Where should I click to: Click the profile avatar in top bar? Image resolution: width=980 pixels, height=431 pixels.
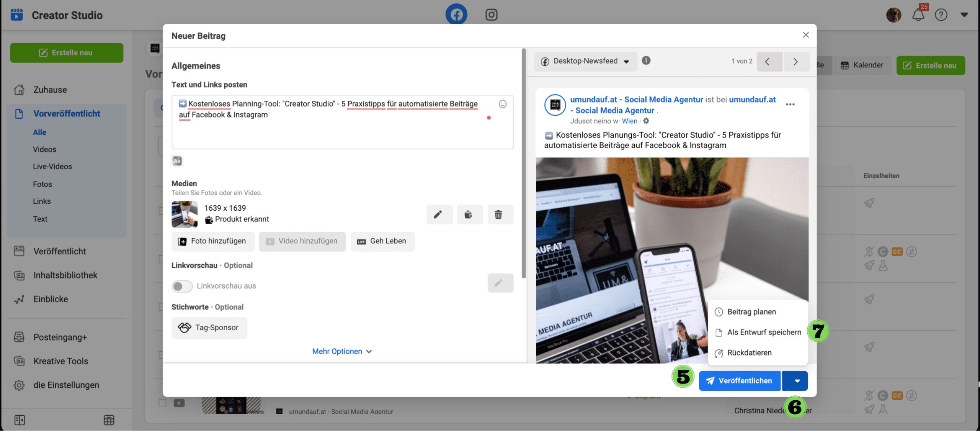893,15
